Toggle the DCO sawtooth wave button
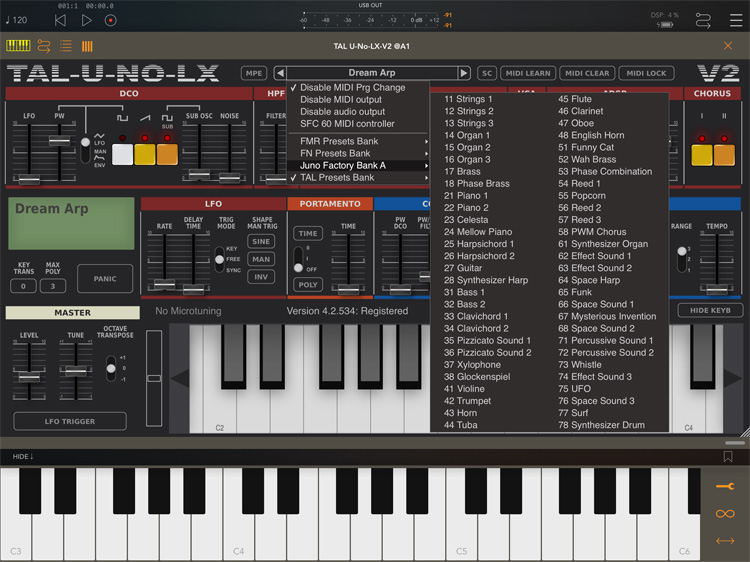 click(145, 154)
